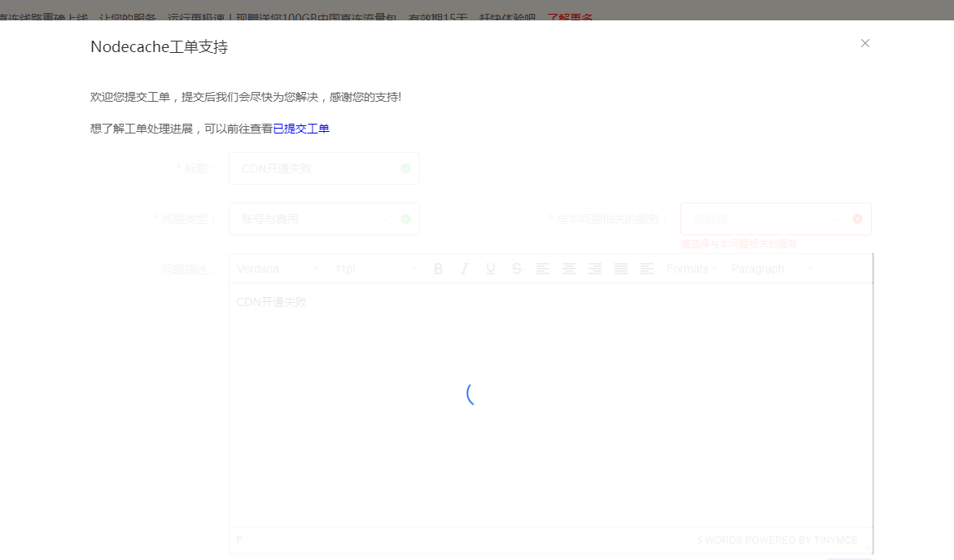Toggle underline formatting
Viewport: 954px width, 560px height.
[490, 269]
